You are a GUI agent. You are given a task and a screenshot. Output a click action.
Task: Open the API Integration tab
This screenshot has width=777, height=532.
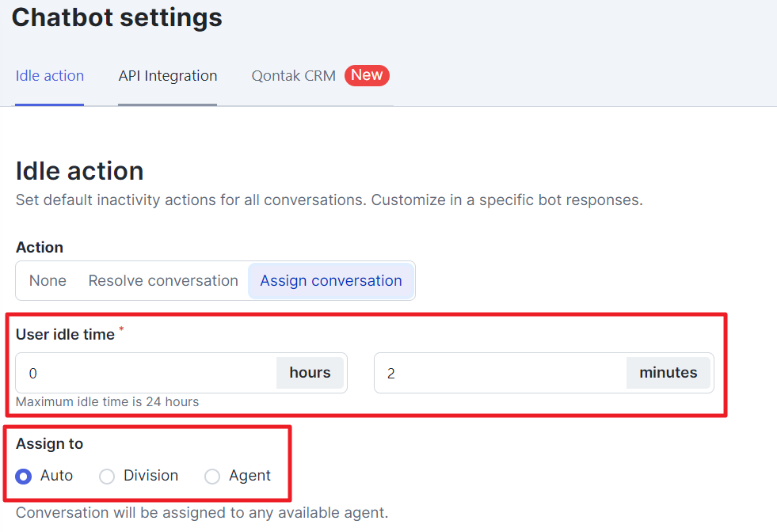[x=167, y=76]
